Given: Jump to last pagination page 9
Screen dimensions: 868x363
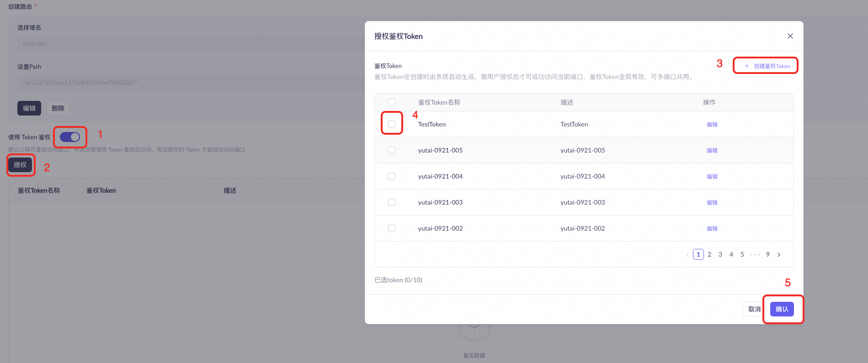Looking at the screenshot, I should [x=768, y=254].
